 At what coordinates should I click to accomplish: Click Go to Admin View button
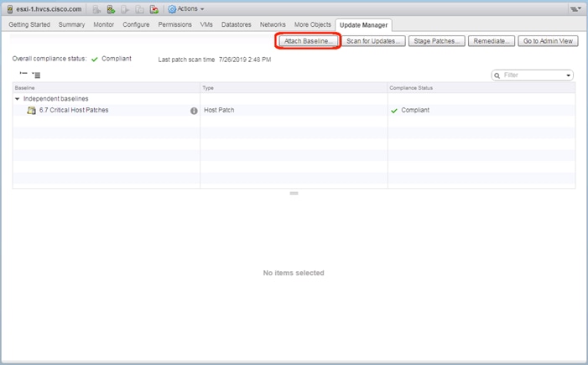548,41
